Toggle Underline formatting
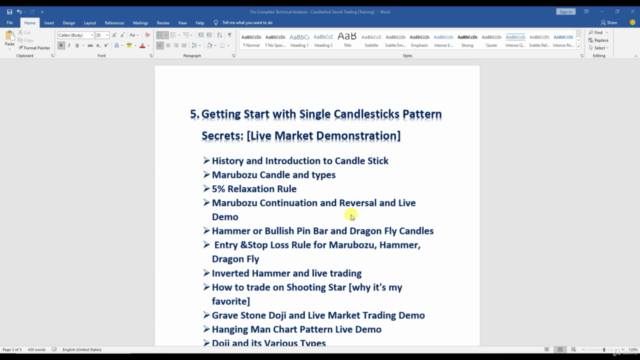The image size is (640, 360). coord(77,46)
